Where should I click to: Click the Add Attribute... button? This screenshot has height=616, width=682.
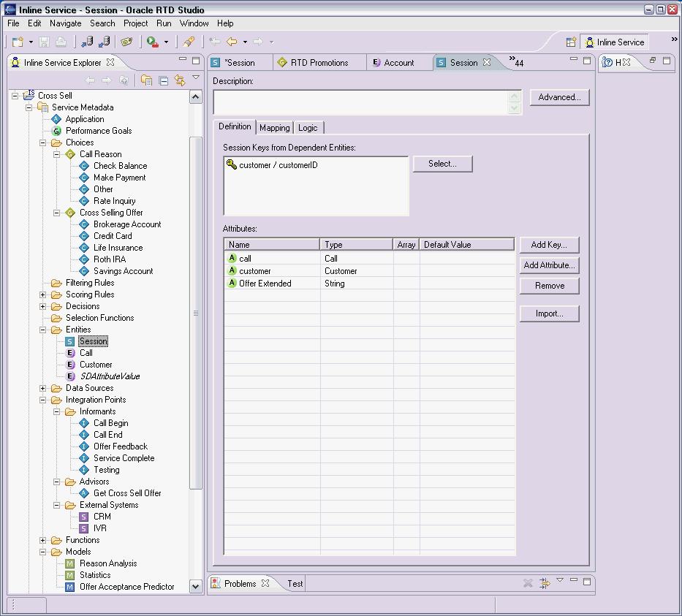coord(549,265)
